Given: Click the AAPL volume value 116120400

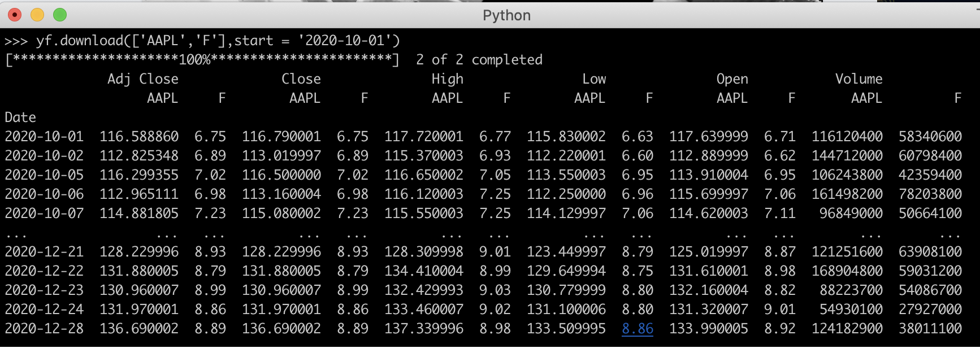Looking at the screenshot, I should (847, 137).
